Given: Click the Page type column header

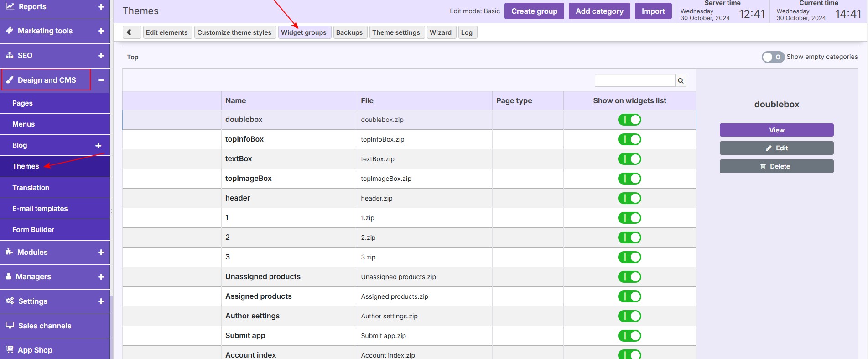Looking at the screenshot, I should [528, 100].
